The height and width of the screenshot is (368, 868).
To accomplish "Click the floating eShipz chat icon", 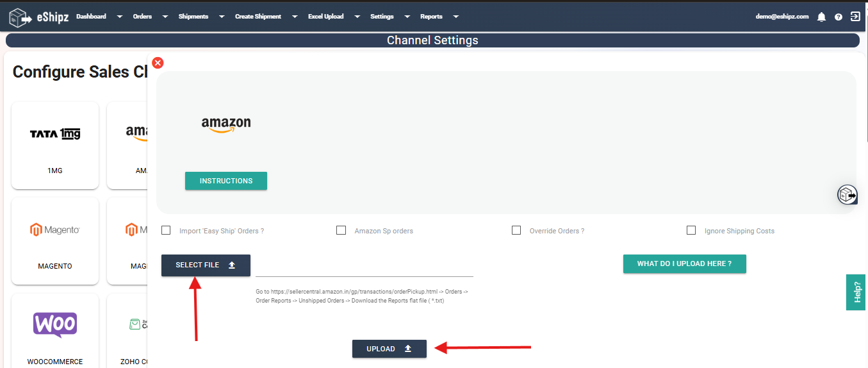I will [848, 194].
